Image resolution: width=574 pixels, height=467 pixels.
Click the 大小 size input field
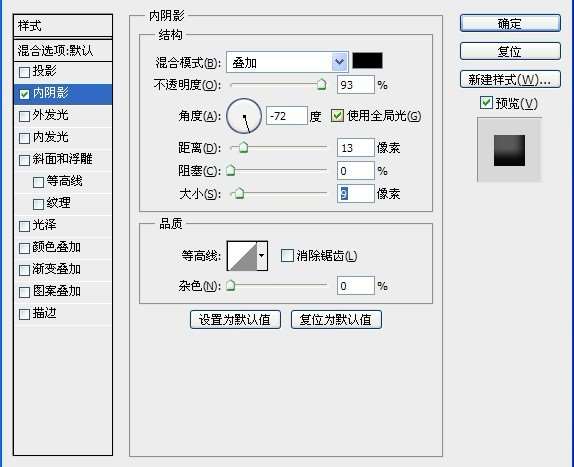click(355, 193)
